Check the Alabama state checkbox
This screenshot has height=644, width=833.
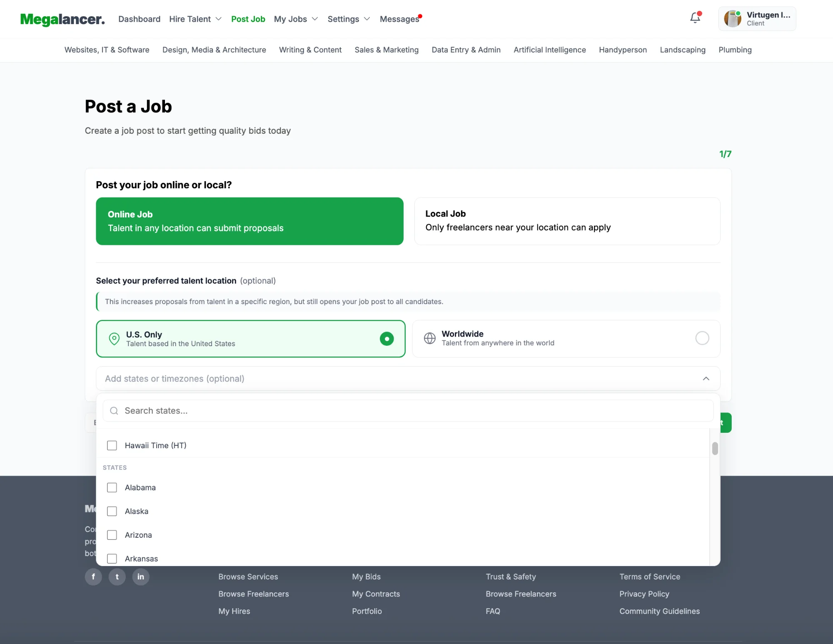112,487
